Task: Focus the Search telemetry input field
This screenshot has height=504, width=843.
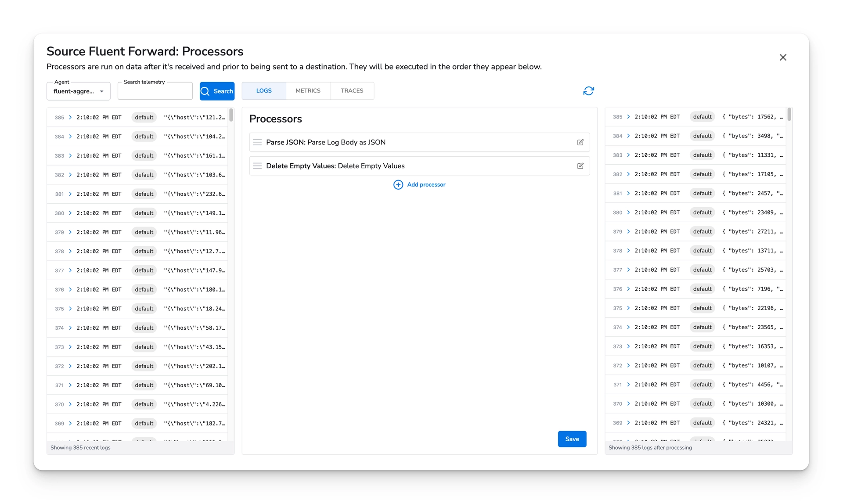Action: tap(155, 92)
